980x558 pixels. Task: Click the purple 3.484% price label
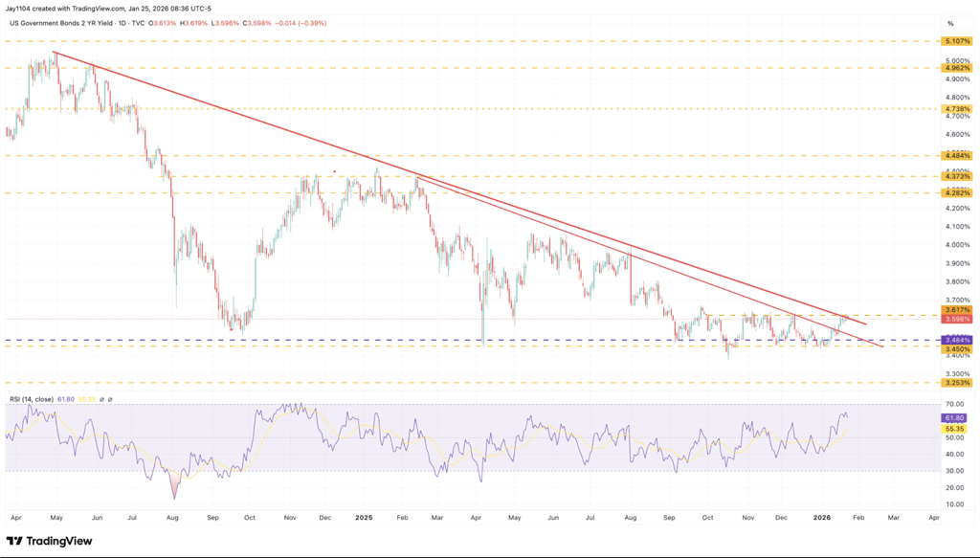point(957,341)
